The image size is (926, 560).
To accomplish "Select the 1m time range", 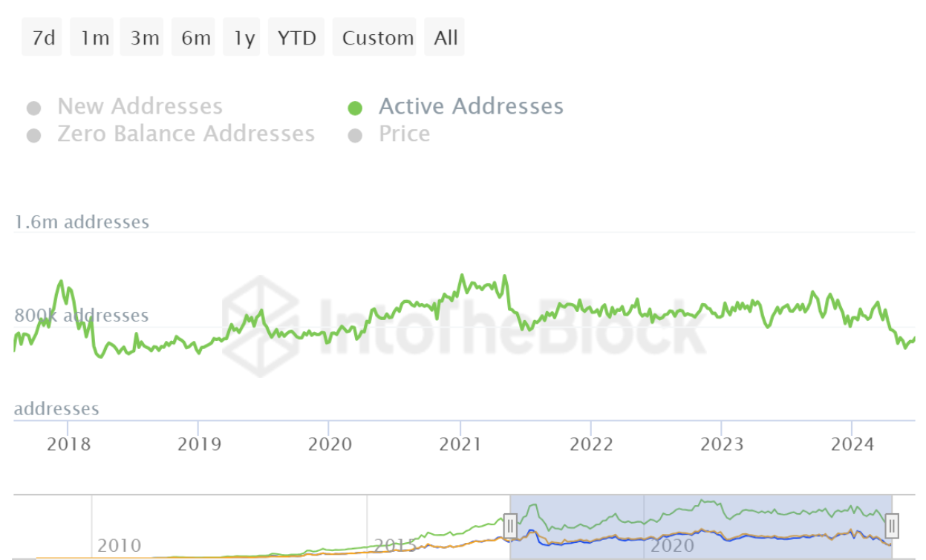I will pos(94,38).
